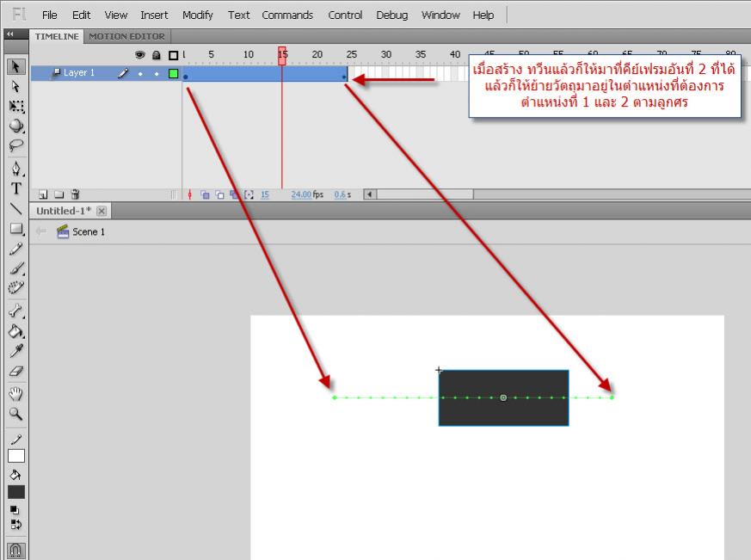
Task: Click the Layer 1 name
Action: pos(78,72)
